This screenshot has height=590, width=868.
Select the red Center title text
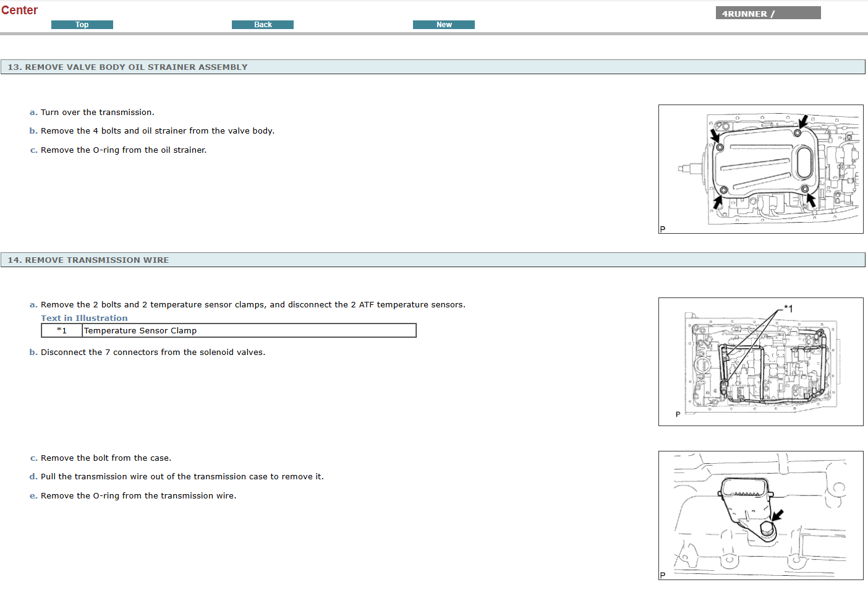[x=20, y=11]
